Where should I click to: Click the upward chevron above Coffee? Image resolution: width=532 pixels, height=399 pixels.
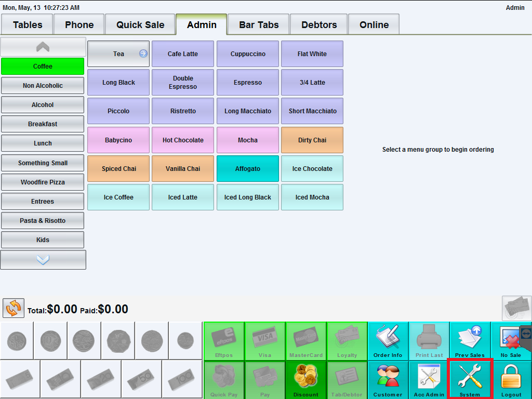[43, 47]
